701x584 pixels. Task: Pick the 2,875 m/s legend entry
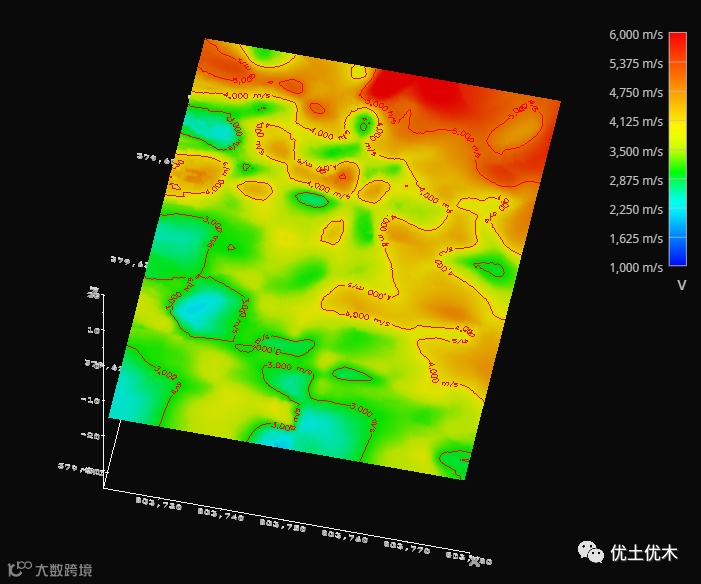point(635,181)
